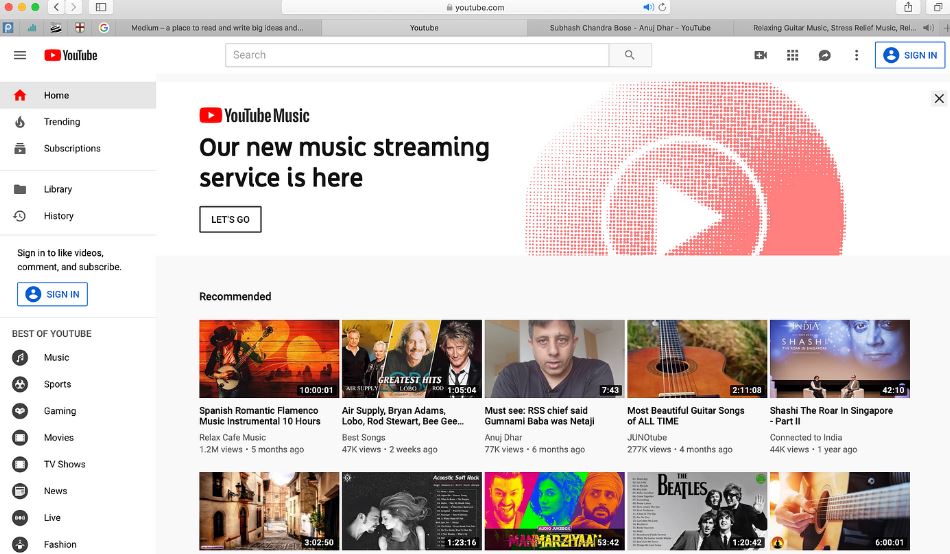950x554 pixels.
Task: Open the Connected to India channel link
Action: (x=806, y=438)
